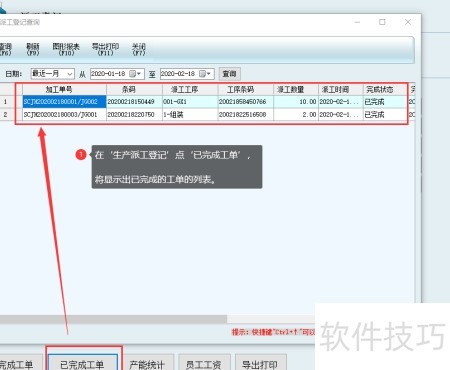Click the 派工工序 column header
Viewport: 450px width, 370px height.
tap(190, 89)
